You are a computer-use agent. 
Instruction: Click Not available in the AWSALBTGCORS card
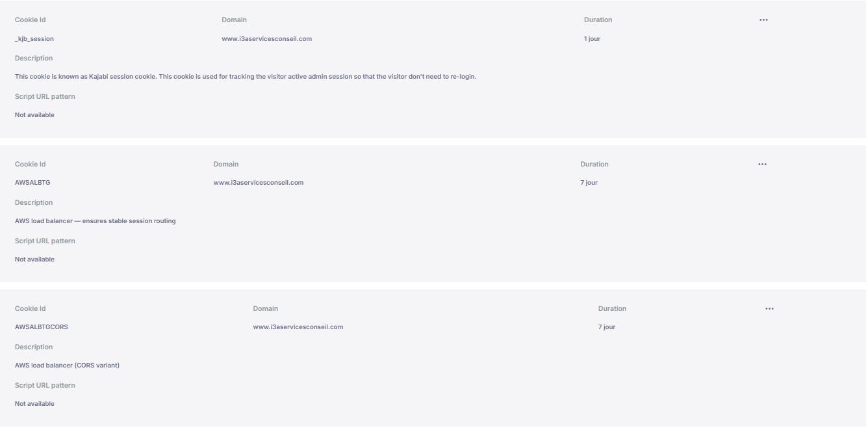(x=35, y=404)
